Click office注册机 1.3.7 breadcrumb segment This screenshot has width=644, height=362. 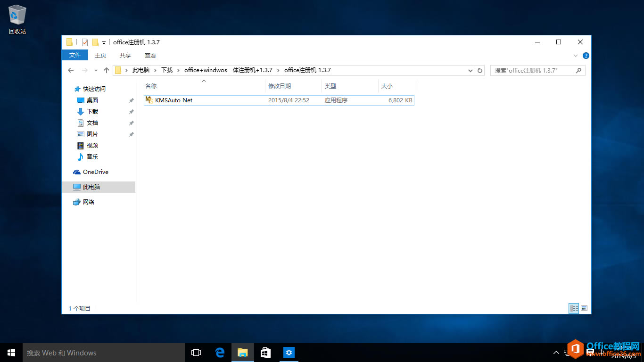(x=307, y=70)
